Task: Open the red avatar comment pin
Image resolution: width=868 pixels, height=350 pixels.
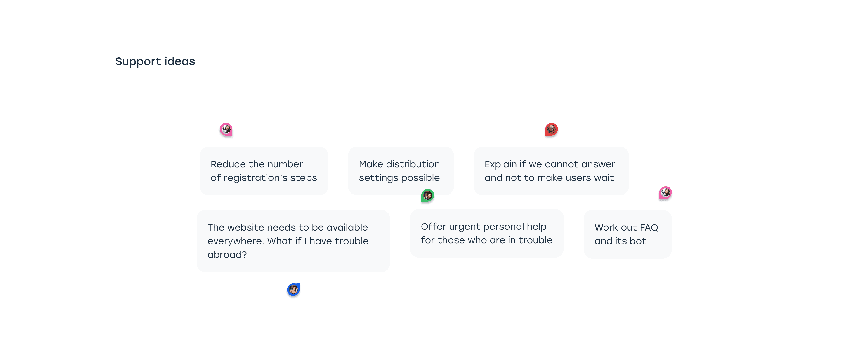Action: coord(551,129)
